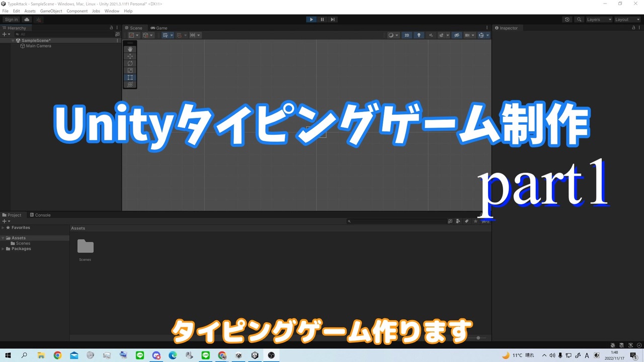Screen dimensions: 644x362
Task: Toggle scene audio in the Scene view toolbar
Action: [431, 35]
